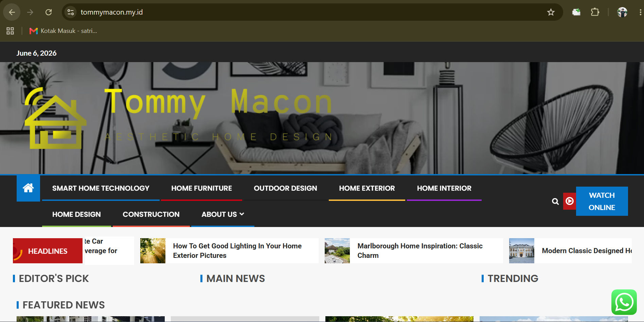Click the Editor's Pick heading
Viewport: 644px width, 322px height.
point(54,279)
